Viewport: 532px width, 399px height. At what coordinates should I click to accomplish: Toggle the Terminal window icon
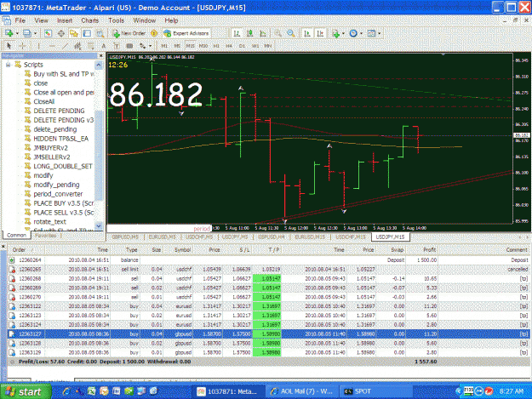click(x=87, y=33)
